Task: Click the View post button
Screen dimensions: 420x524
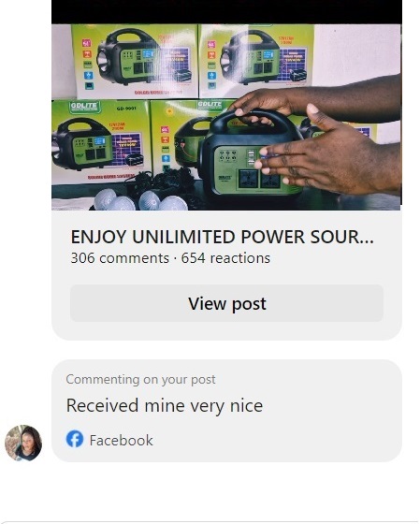Action: tap(226, 303)
